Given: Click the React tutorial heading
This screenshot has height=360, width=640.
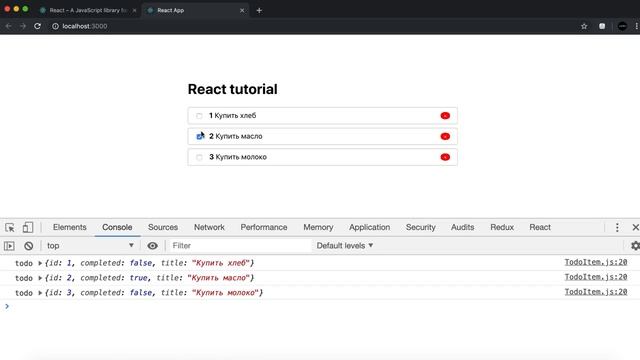Looking at the screenshot, I should click(x=233, y=89).
